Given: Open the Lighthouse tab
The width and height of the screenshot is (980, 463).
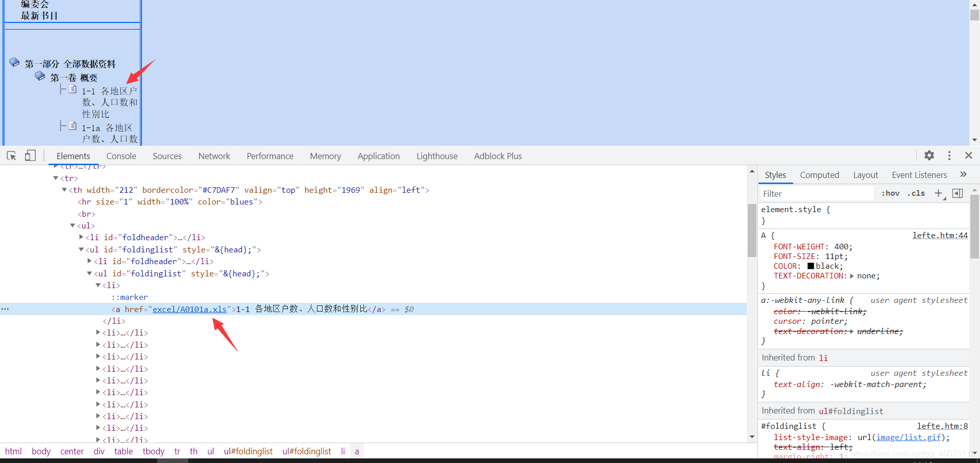Looking at the screenshot, I should tap(437, 156).
